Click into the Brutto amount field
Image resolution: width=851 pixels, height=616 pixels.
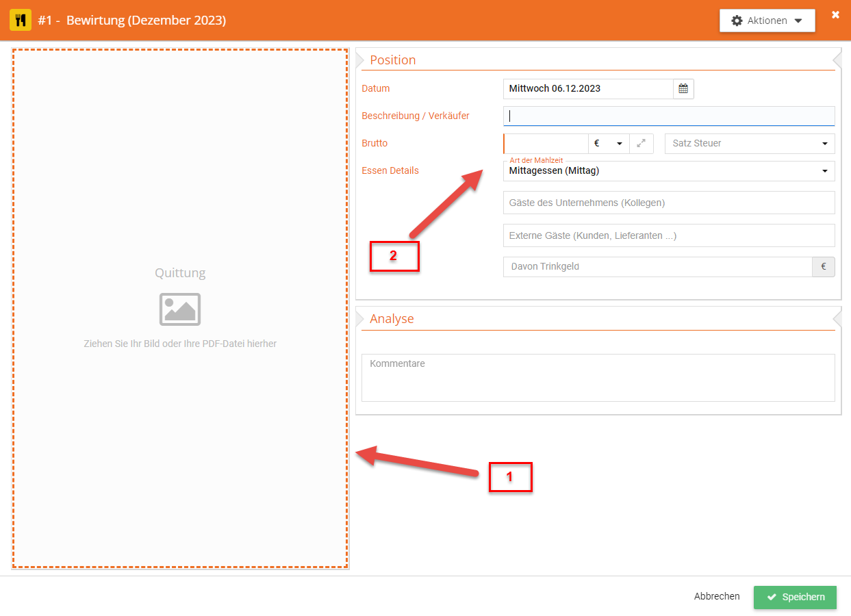pyautogui.click(x=546, y=144)
